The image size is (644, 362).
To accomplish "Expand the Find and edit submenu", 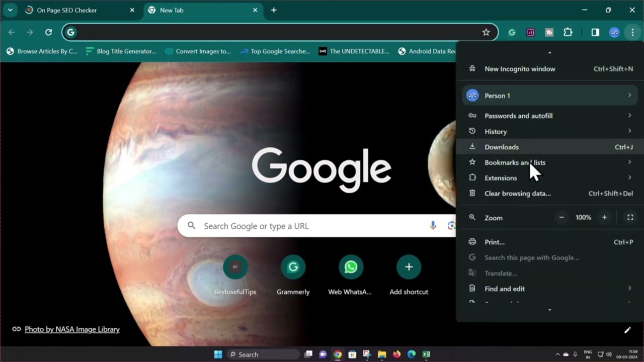I will [549, 289].
